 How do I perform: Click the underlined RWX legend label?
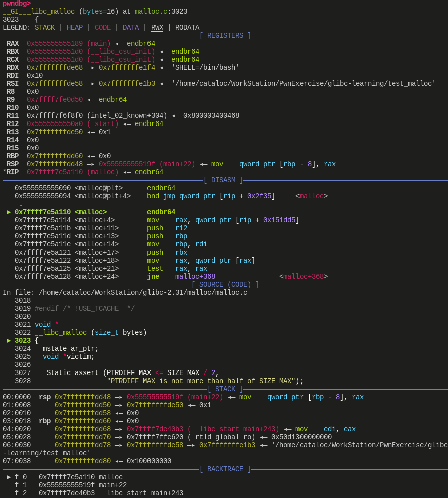point(157,28)
